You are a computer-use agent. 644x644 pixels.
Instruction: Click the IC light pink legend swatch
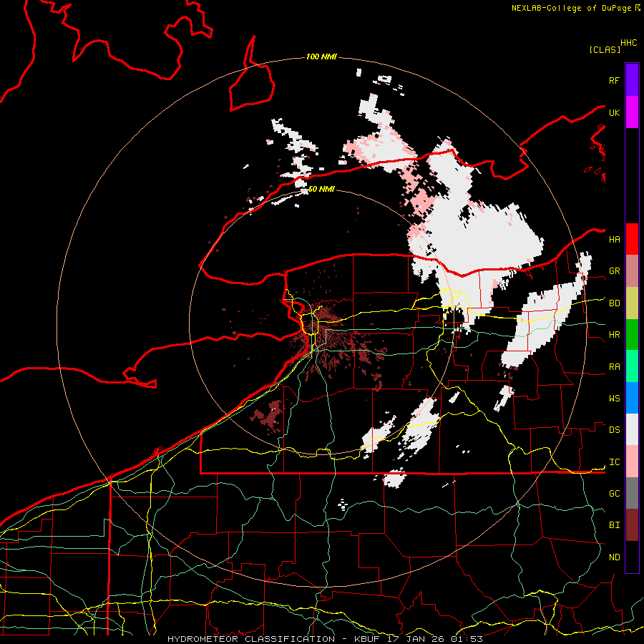632,462
